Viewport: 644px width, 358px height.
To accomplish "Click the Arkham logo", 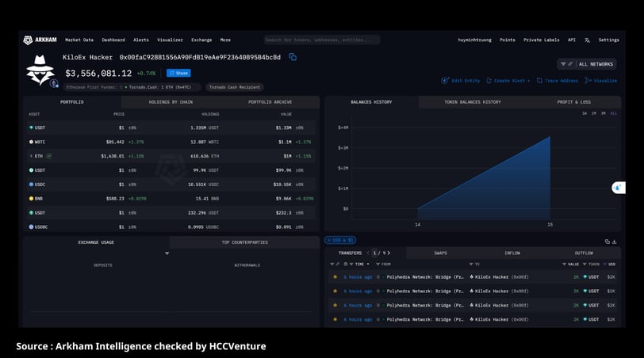I will pos(40,40).
